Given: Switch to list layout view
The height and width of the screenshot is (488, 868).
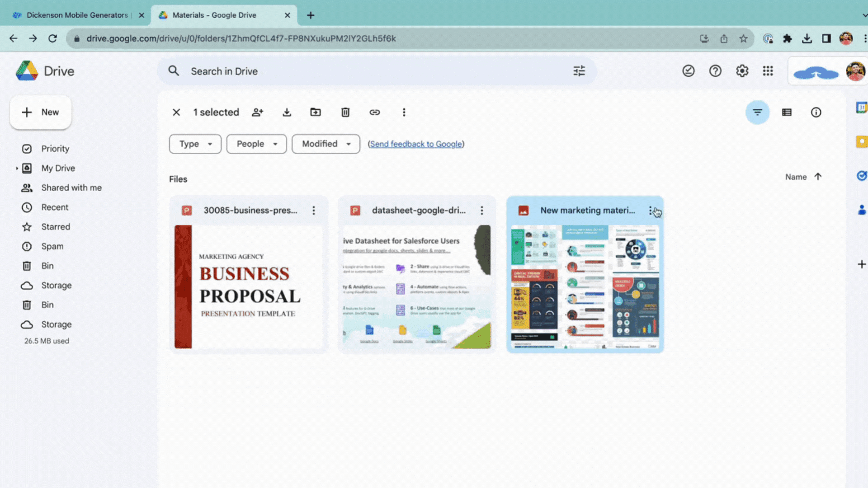Looking at the screenshot, I should [x=787, y=112].
